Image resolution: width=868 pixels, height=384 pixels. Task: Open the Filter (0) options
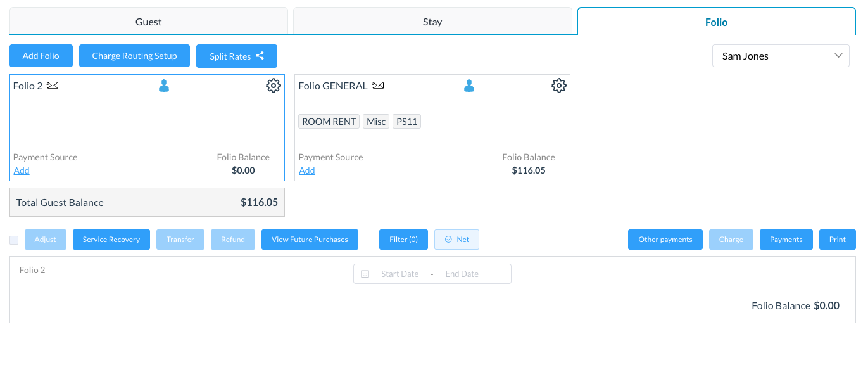tap(403, 240)
